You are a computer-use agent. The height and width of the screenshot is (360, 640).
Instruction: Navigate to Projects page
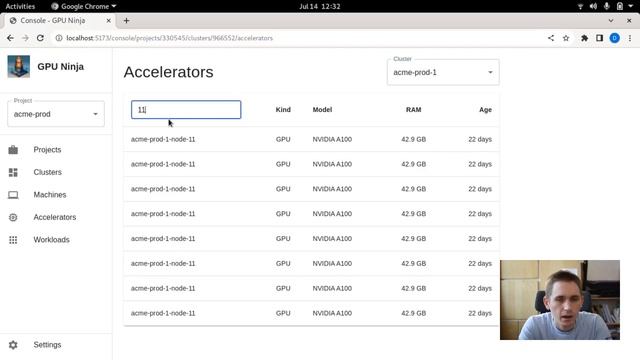47,150
